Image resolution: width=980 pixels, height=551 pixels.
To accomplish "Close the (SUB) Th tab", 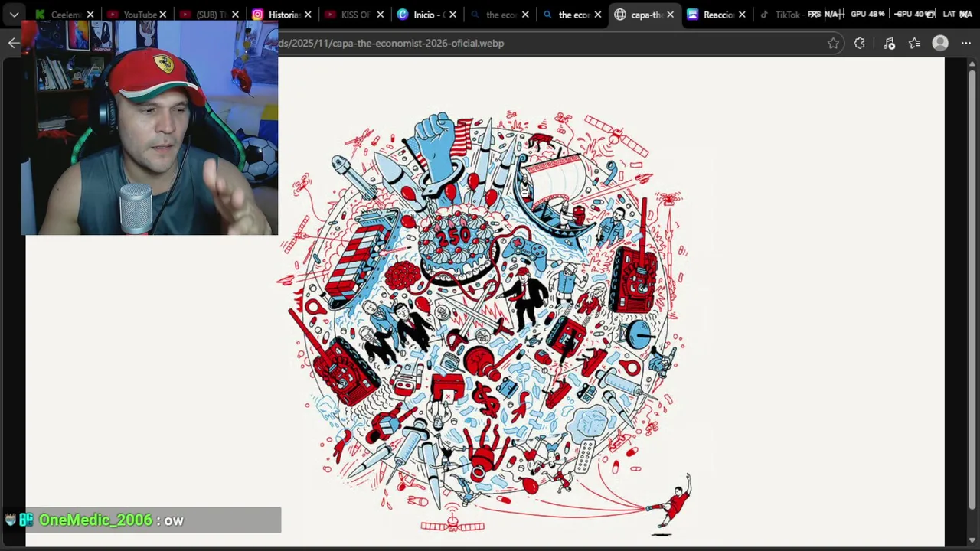I will (x=235, y=15).
